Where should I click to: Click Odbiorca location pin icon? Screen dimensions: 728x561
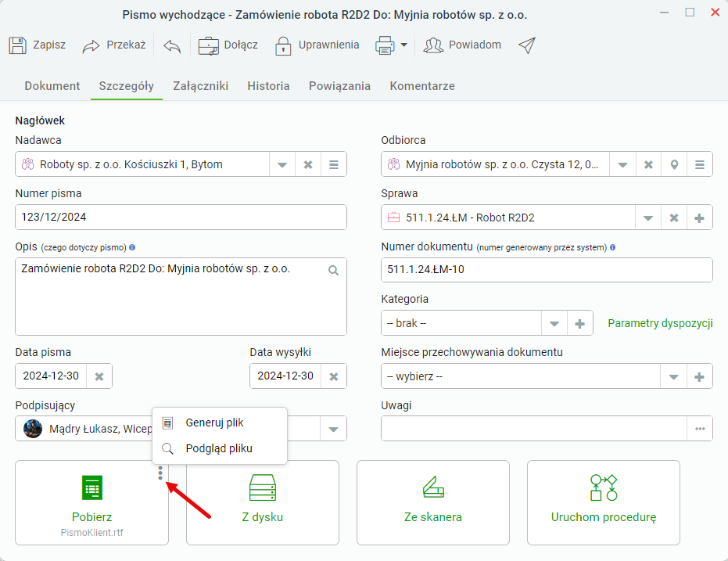point(674,164)
